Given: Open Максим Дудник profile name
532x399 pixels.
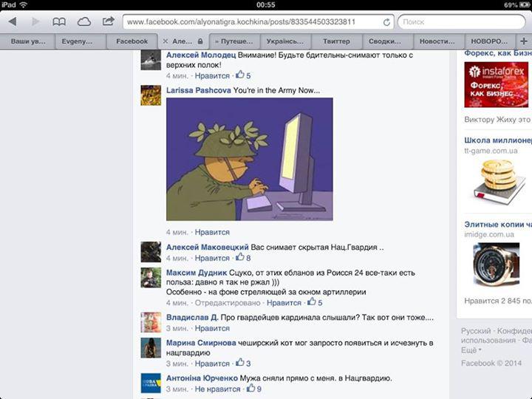Looking at the screenshot, I should pos(197,273).
